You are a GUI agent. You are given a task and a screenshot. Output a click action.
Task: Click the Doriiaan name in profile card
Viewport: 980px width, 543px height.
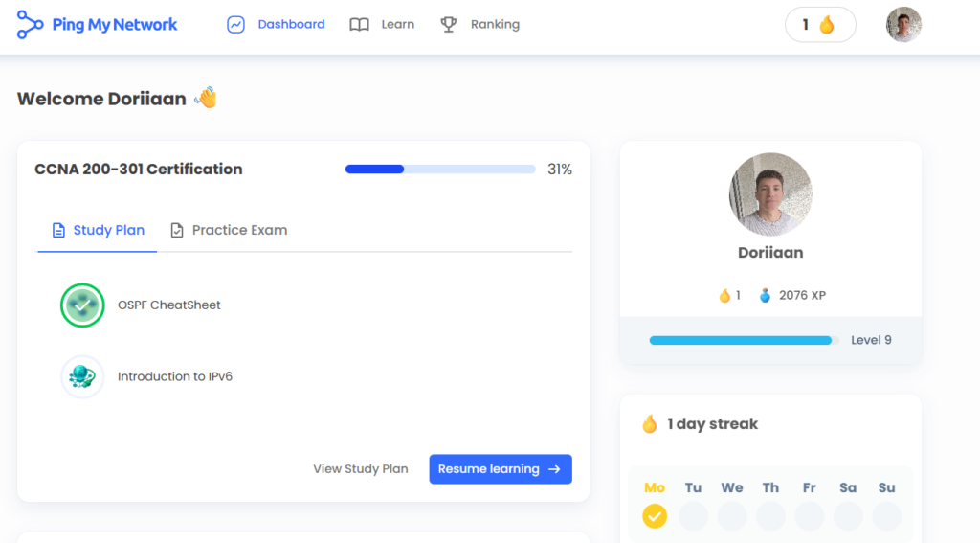point(770,253)
